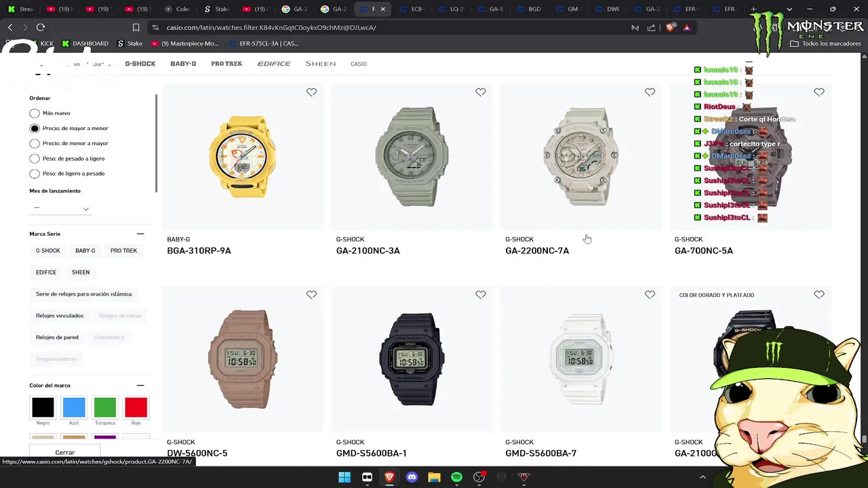868x488 pixels.
Task: Collapse the 'Marca Serie' filter section
Action: click(140, 234)
